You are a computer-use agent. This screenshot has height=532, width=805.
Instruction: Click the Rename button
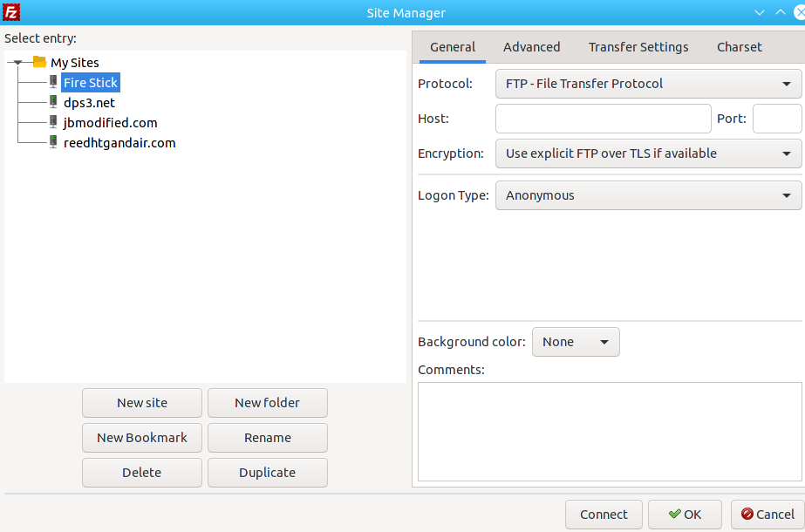pyautogui.click(x=268, y=438)
